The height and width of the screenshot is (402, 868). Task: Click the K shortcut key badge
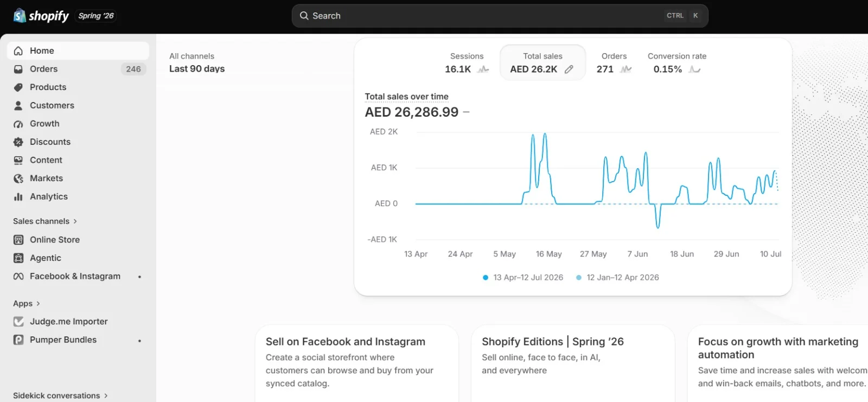tap(695, 16)
